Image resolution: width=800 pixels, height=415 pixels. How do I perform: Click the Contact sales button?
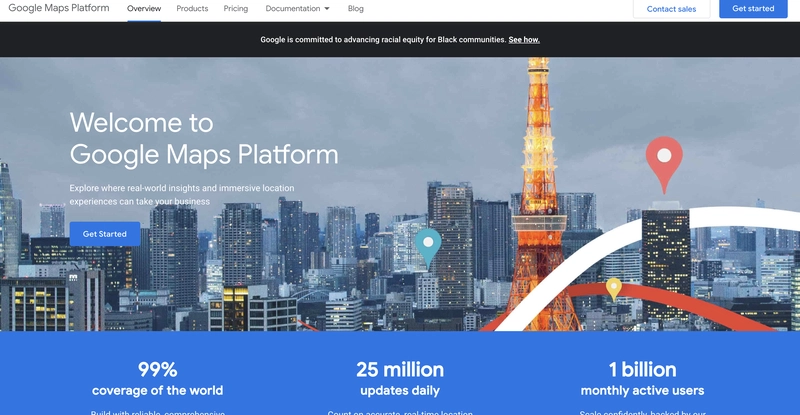[671, 9]
